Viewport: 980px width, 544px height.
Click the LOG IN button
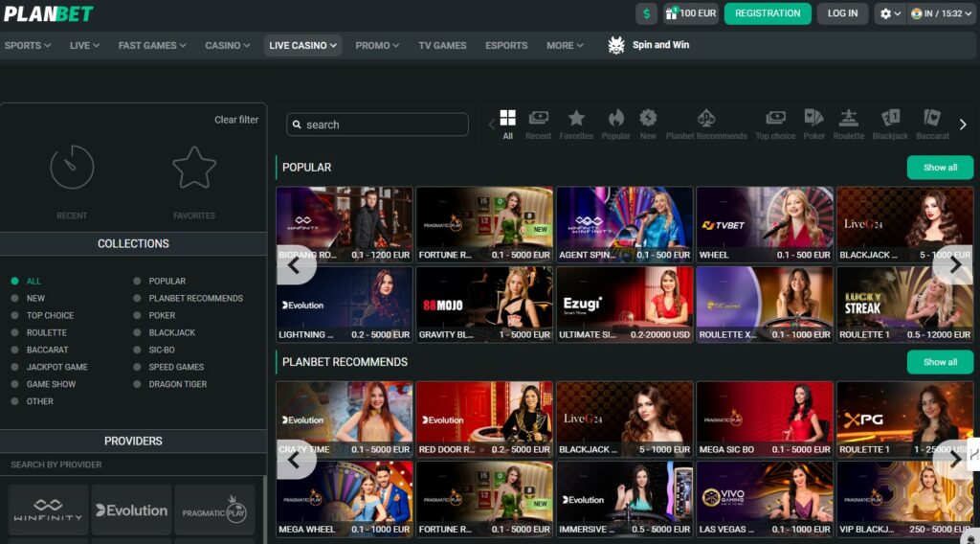pos(842,13)
